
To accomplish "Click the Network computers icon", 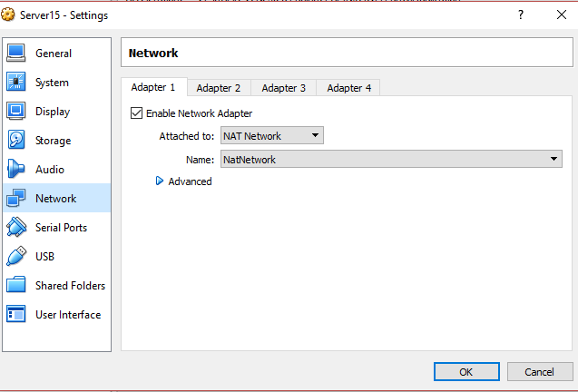I will click(x=15, y=198).
